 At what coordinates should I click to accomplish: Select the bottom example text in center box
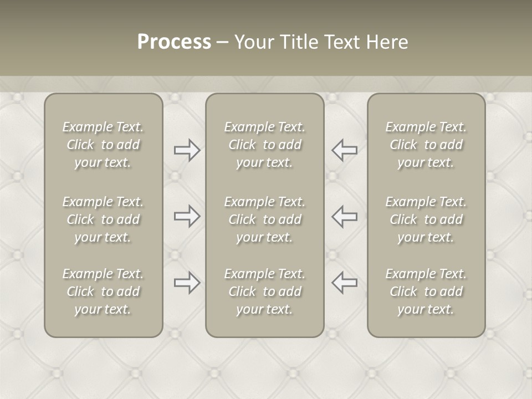(x=265, y=291)
